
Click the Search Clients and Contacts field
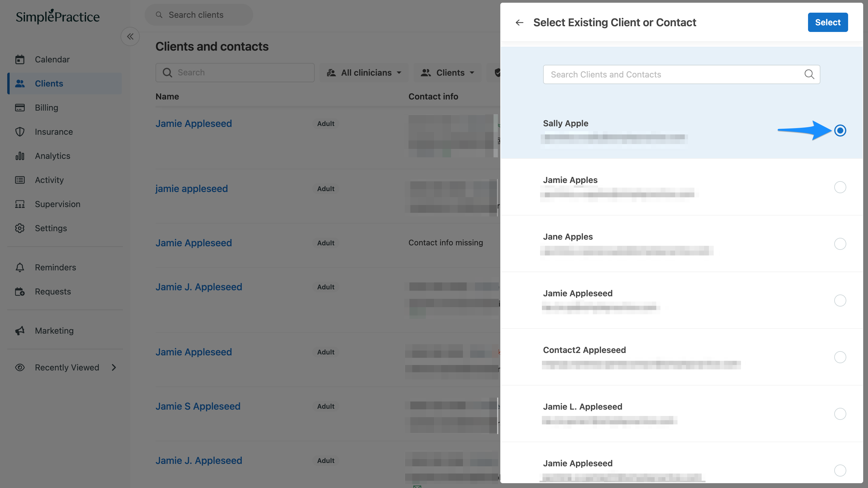[682, 74]
